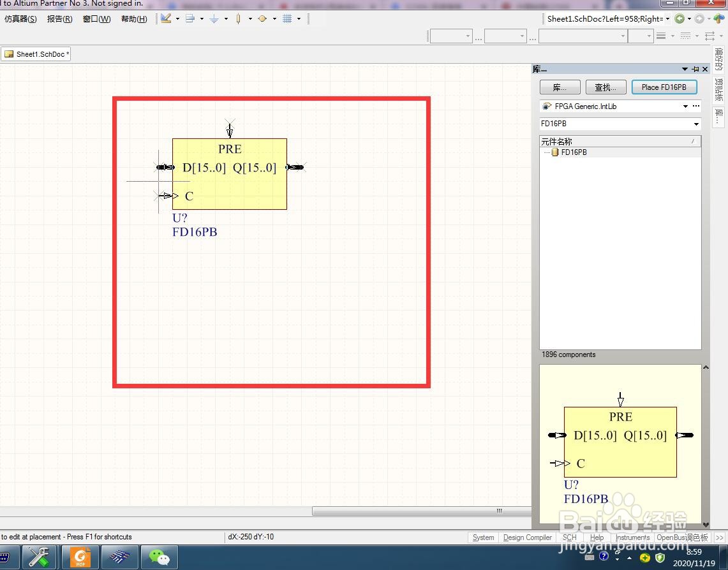Click the line width icon in the formatting toolbar
728x570 pixels.
point(661,36)
